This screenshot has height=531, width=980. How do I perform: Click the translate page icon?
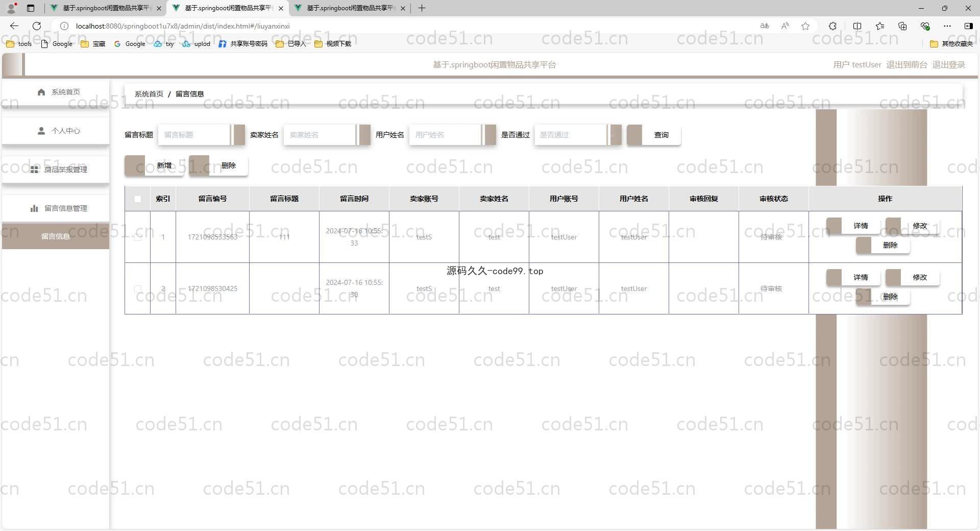coord(764,26)
